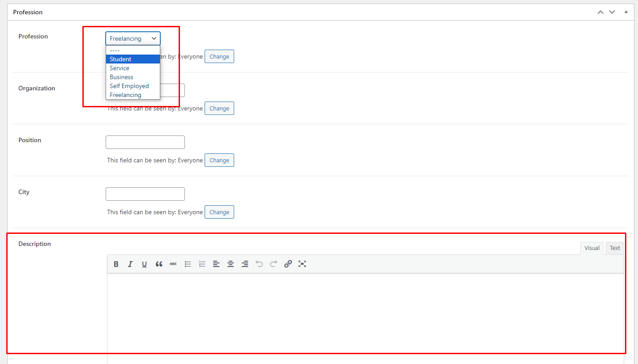Change visibility of the City field
The height and width of the screenshot is (364, 638).
pyautogui.click(x=219, y=212)
